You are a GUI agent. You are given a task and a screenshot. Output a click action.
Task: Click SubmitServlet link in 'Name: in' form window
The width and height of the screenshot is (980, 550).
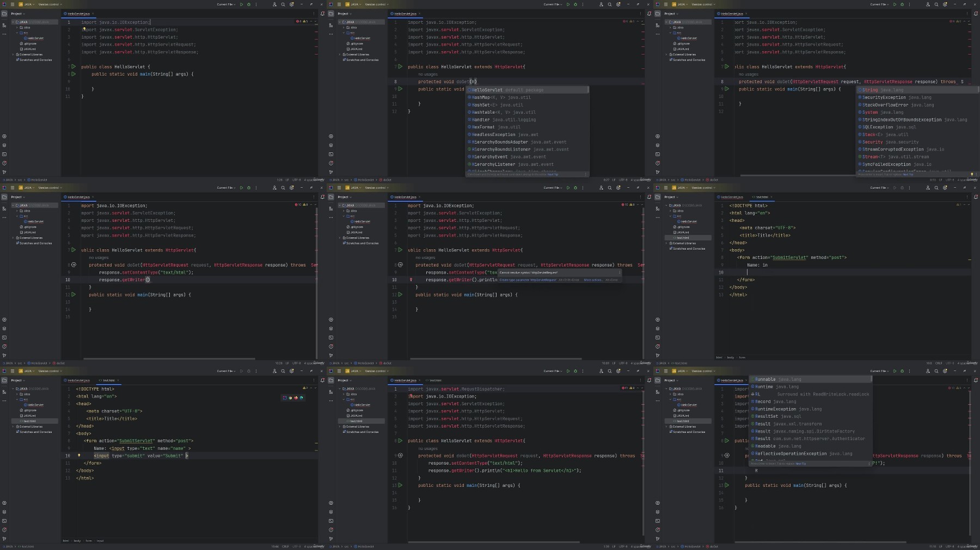[790, 257]
